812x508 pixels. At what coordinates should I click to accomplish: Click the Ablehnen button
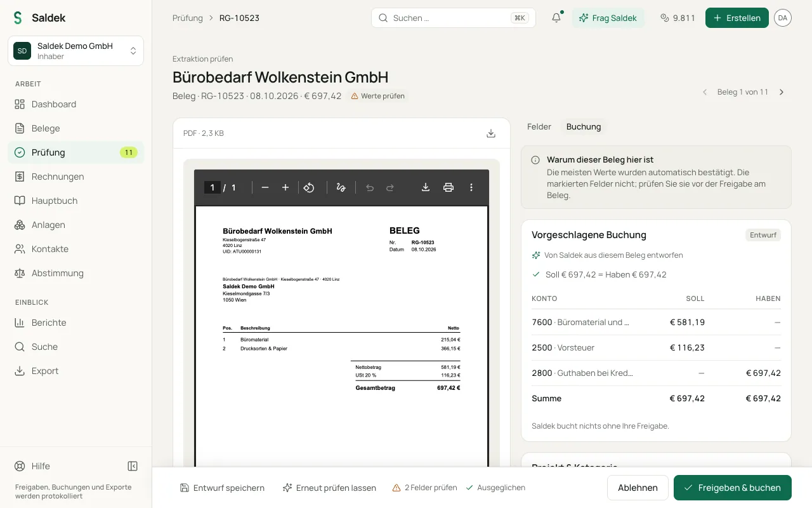pos(638,488)
